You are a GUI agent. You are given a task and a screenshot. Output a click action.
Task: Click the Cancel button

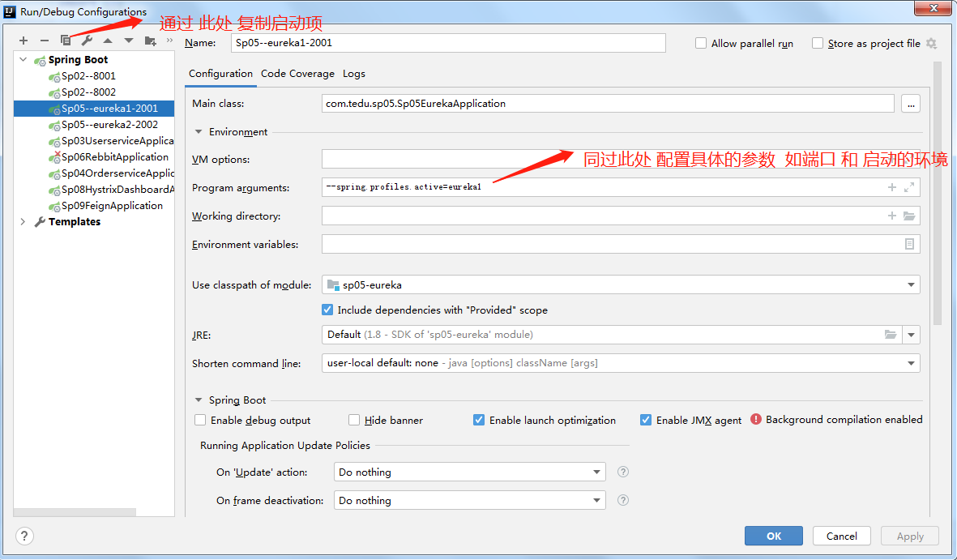(842, 536)
